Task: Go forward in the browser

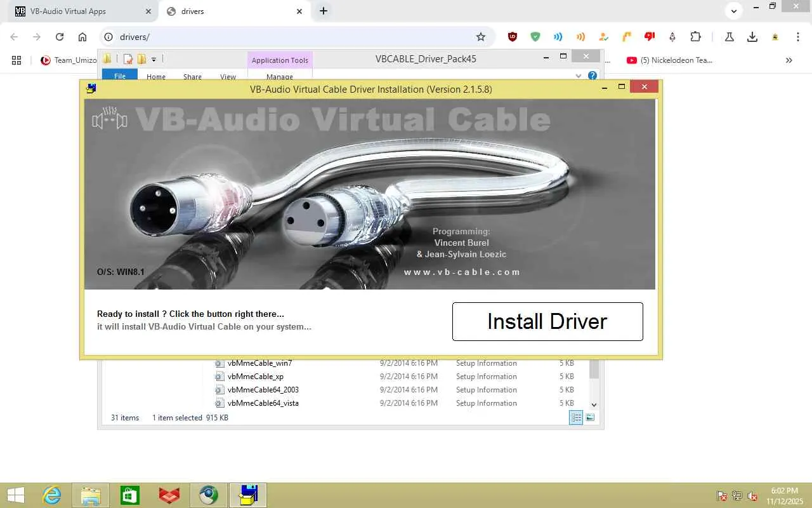Action: tap(37, 37)
